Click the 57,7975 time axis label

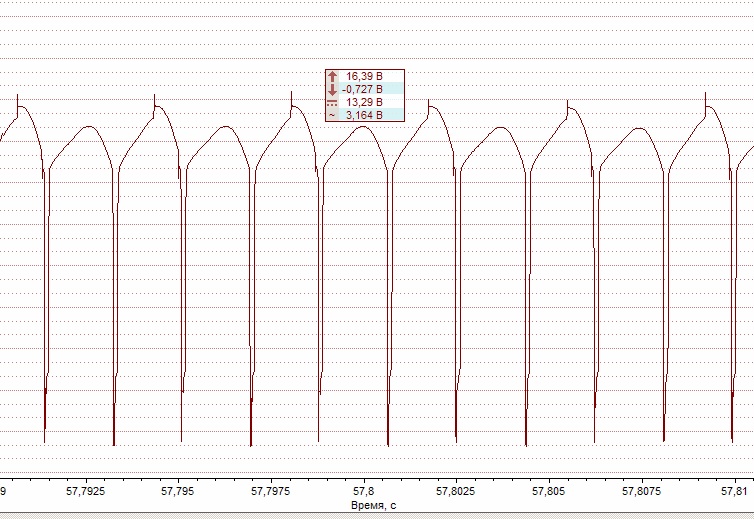point(271,492)
